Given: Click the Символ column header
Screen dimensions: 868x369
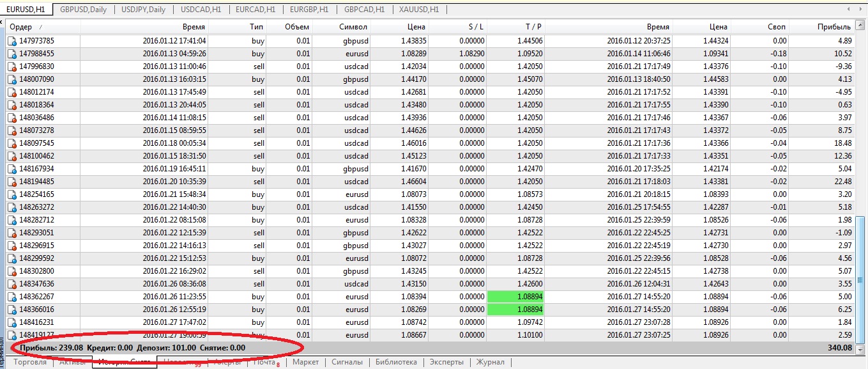Looking at the screenshot, I should click(x=354, y=27).
